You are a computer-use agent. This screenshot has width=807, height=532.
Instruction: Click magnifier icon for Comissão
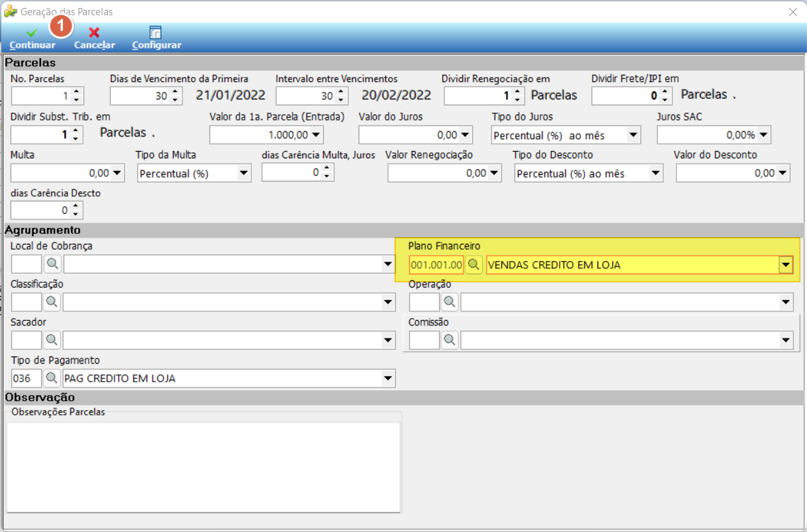point(450,341)
